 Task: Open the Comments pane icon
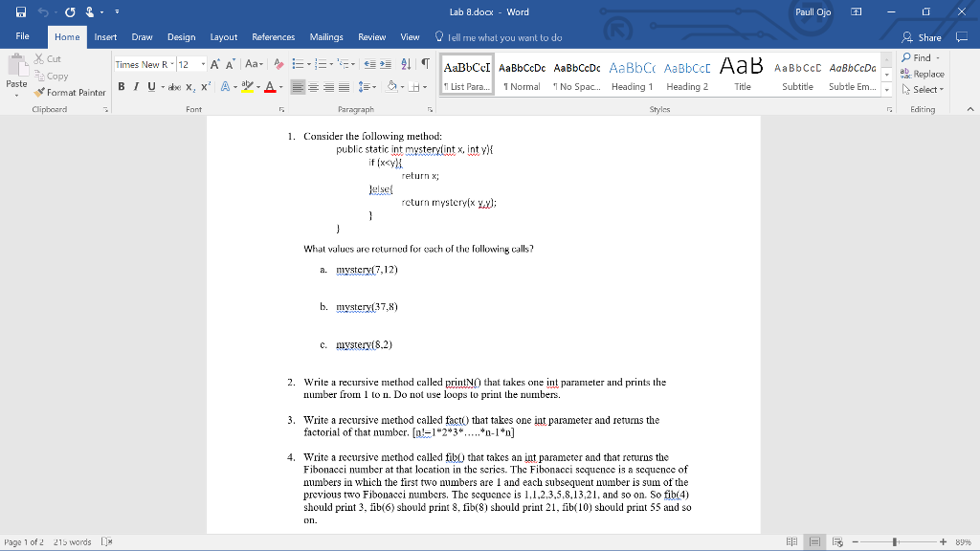[x=962, y=37]
